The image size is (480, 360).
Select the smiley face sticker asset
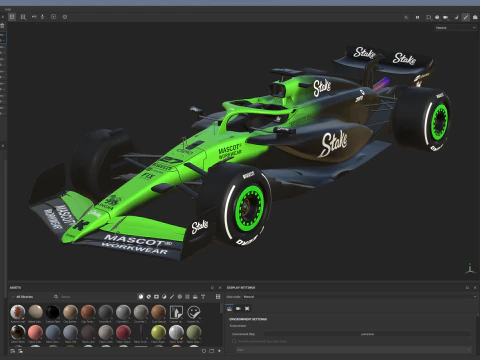click(x=194, y=313)
